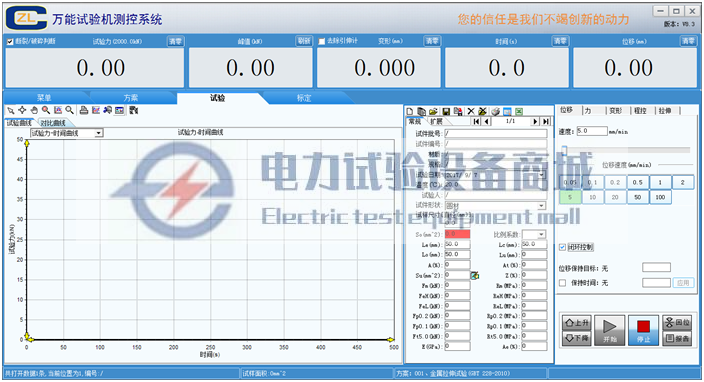Open the 报告 report button
The height and width of the screenshot is (382, 704).
pos(677,338)
